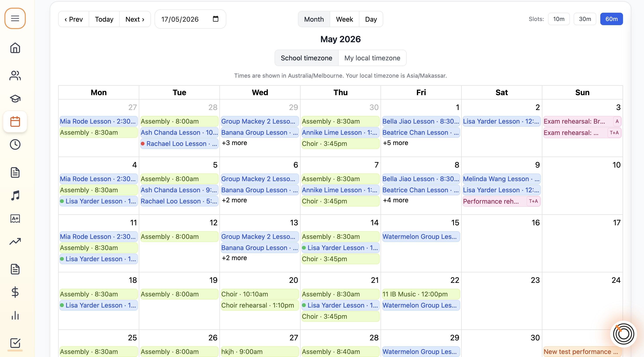This screenshot has width=644, height=357.
Task: Open the bar chart reports icon
Action: point(15,315)
